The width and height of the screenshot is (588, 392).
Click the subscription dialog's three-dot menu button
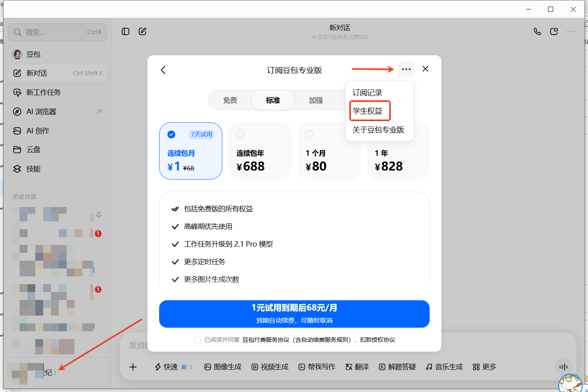406,69
